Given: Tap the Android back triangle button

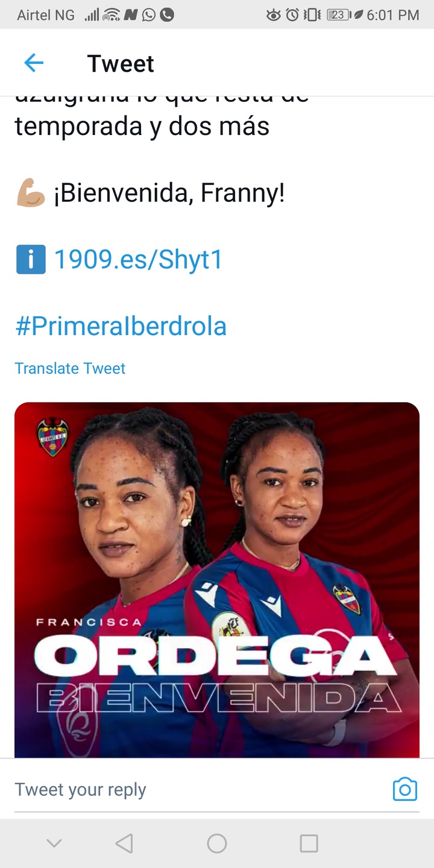Looking at the screenshot, I should pyautogui.click(x=124, y=843).
